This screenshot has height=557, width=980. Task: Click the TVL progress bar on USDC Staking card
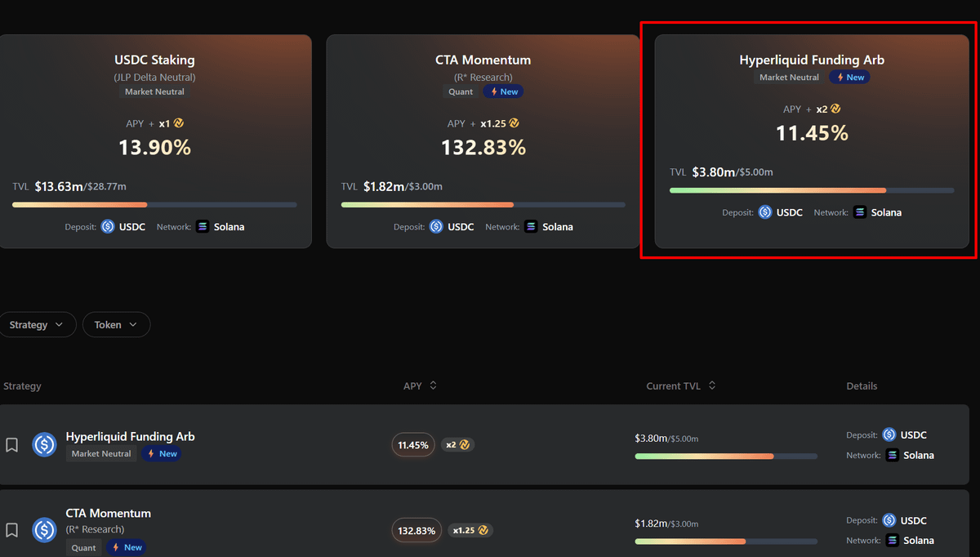click(154, 204)
